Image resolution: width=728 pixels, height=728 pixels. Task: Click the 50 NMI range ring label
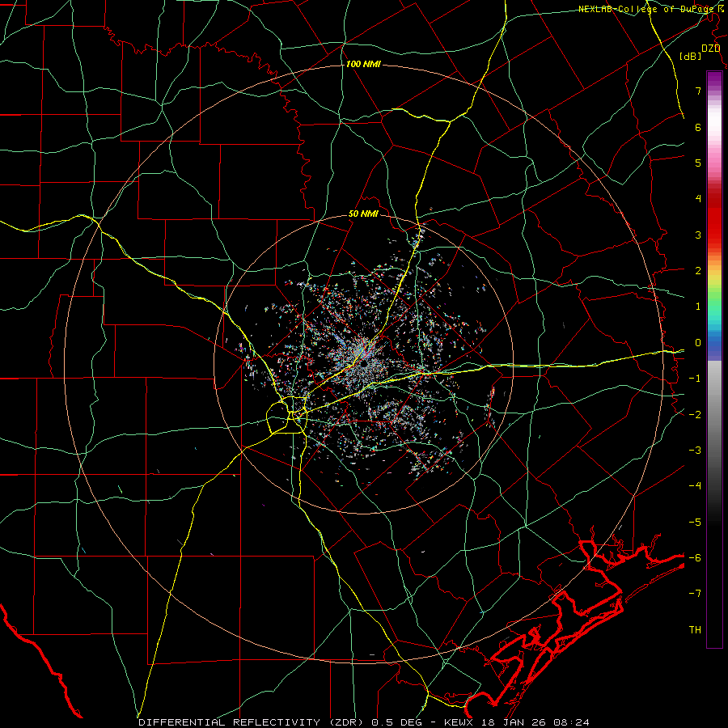(x=363, y=214)
